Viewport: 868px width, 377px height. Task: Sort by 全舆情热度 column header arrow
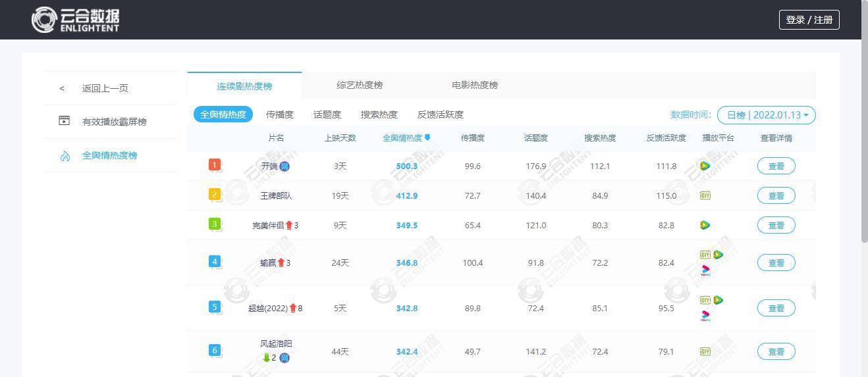click(427, 138)
